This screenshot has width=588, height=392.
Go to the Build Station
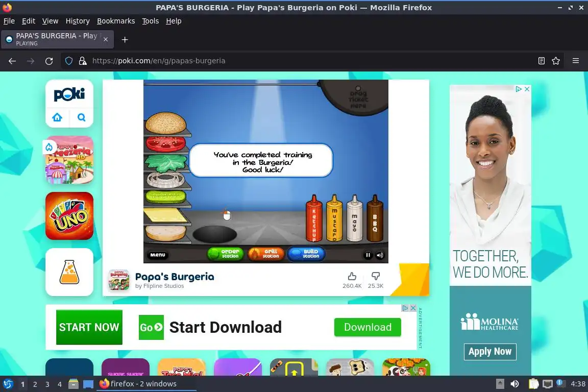[306, 254]
